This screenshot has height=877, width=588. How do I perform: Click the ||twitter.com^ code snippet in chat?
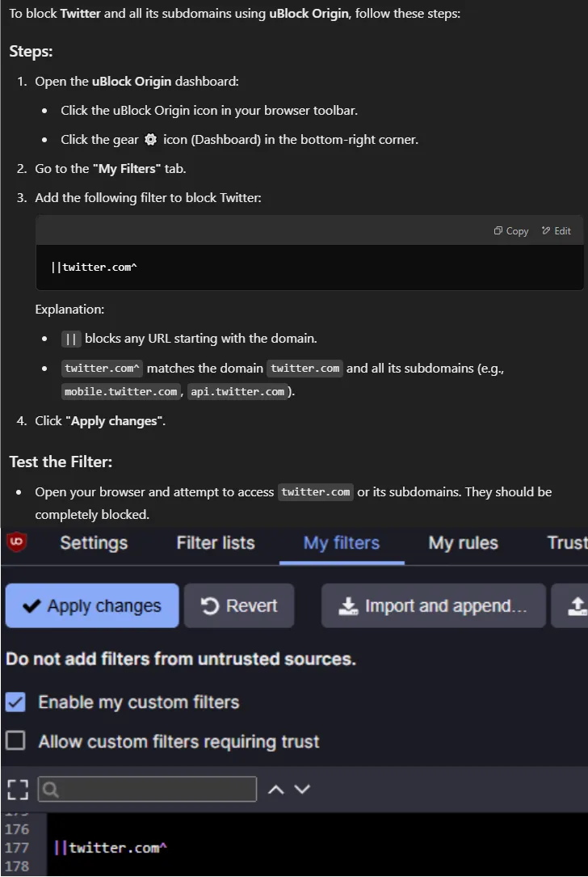[x=94, y=267]
